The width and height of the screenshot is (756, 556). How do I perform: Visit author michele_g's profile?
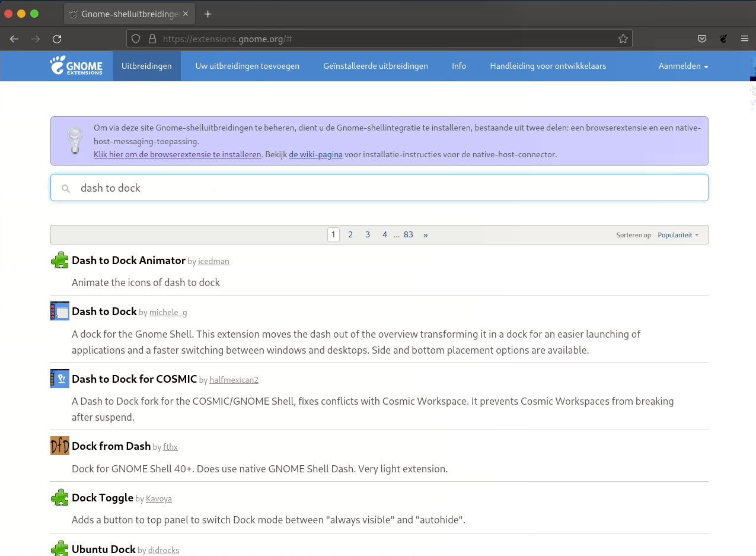click(x=168, y=312)
